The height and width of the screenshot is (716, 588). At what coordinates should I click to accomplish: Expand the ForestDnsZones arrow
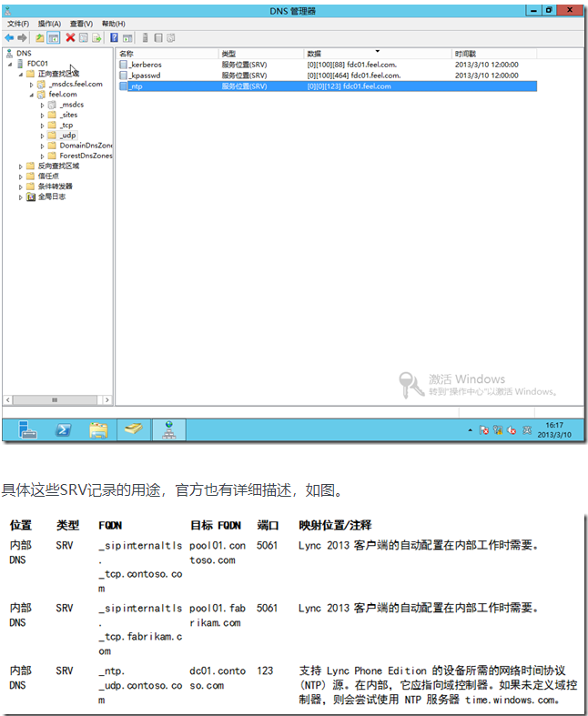click(x=43, y=156)
